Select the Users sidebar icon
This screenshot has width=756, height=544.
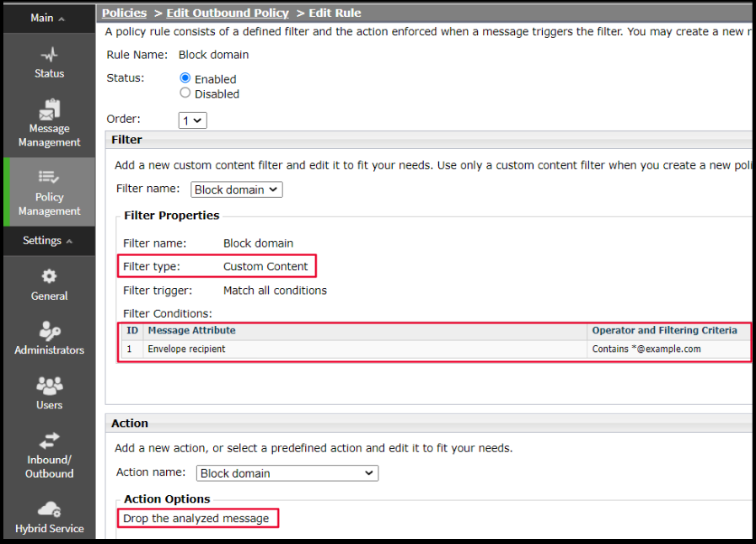tap(49, 387)
